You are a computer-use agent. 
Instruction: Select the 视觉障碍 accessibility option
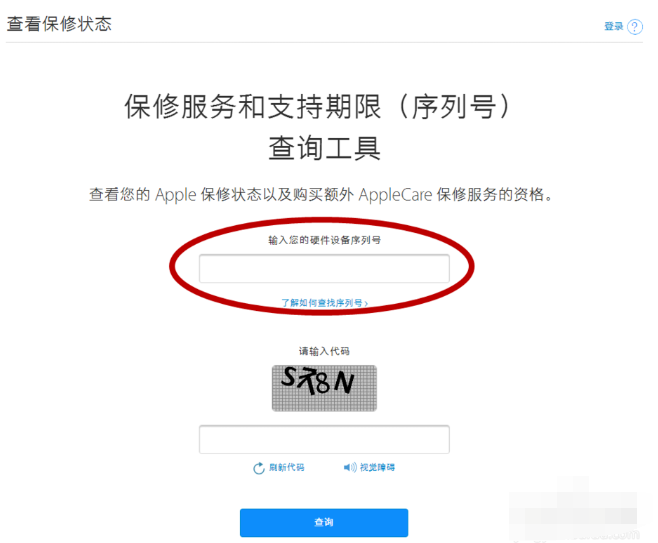377,467
